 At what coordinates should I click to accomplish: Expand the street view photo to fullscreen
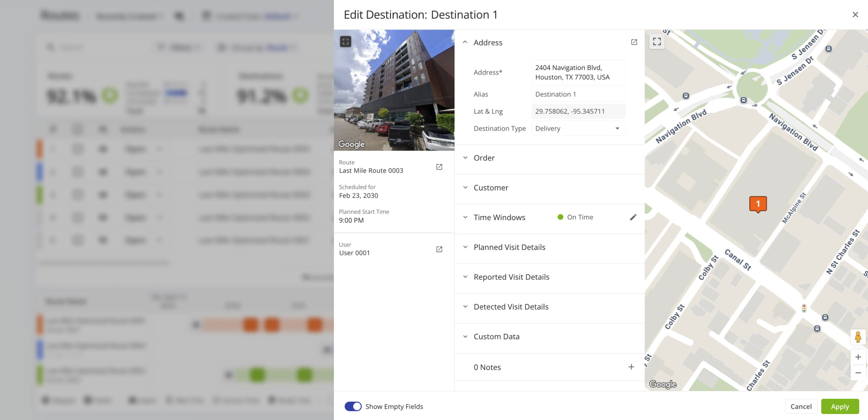click(x=345, y=42)
